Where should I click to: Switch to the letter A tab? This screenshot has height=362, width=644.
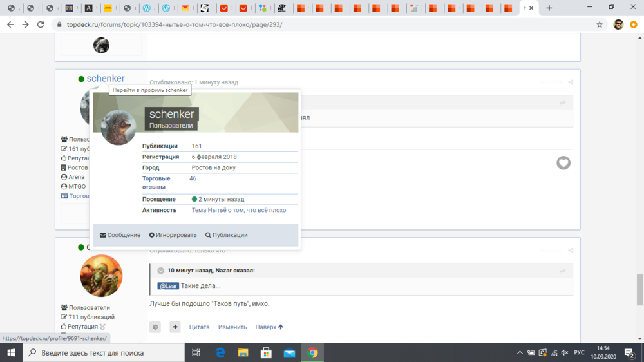[89, 8]
